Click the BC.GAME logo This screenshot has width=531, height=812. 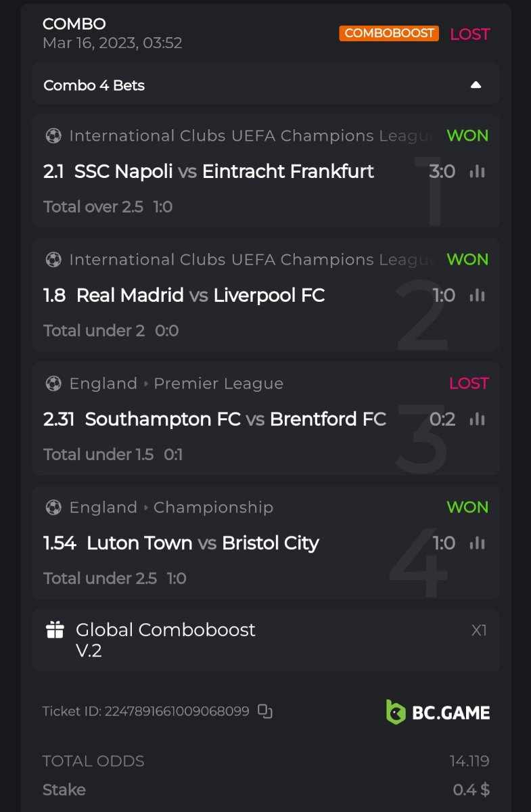pyautogui.click(x=438, y=712)
